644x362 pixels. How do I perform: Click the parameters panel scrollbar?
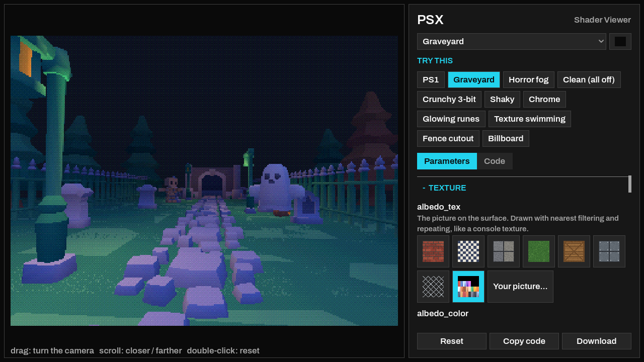pyautogui.click(x=630, y=184)
